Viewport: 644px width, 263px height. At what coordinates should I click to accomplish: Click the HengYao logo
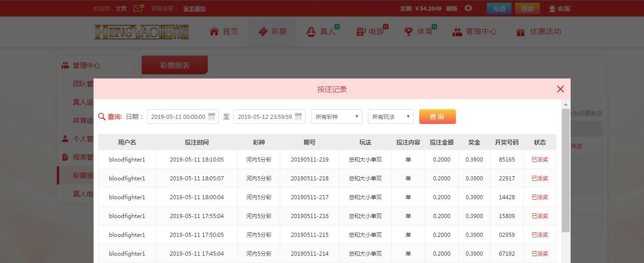[142, 32]
